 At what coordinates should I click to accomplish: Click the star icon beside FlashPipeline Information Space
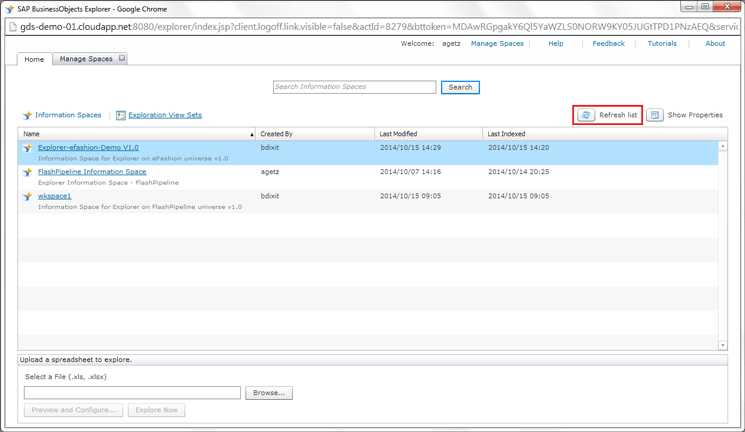tap(28, 172)
